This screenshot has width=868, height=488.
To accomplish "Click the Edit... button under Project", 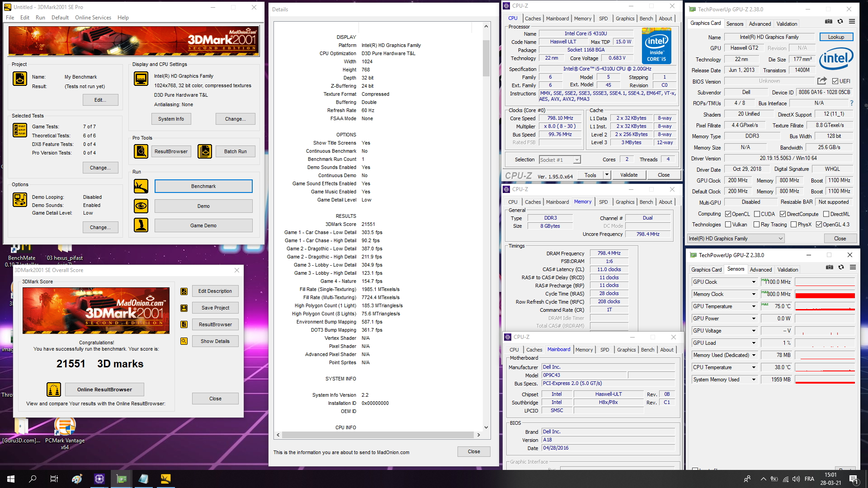I will [x=100, y=100].
